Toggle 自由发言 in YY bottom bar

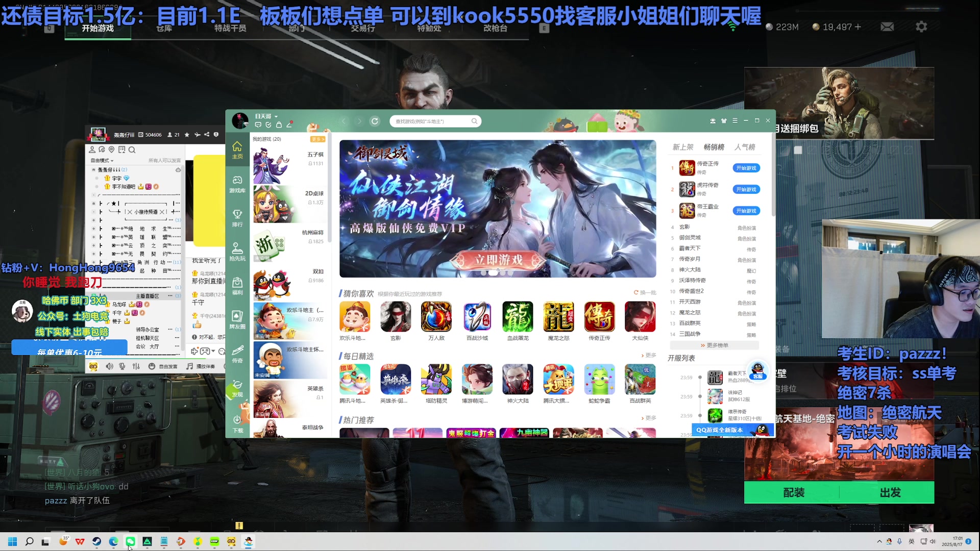[163, 366]
